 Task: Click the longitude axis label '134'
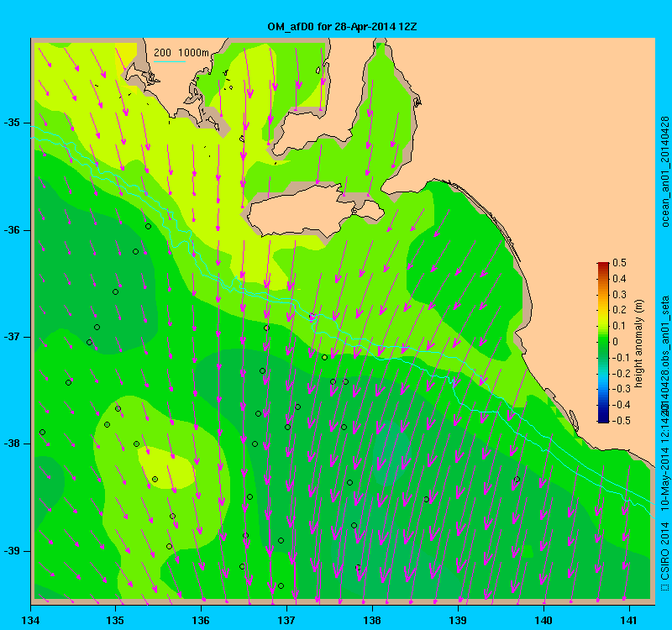(x=30, y=621)
